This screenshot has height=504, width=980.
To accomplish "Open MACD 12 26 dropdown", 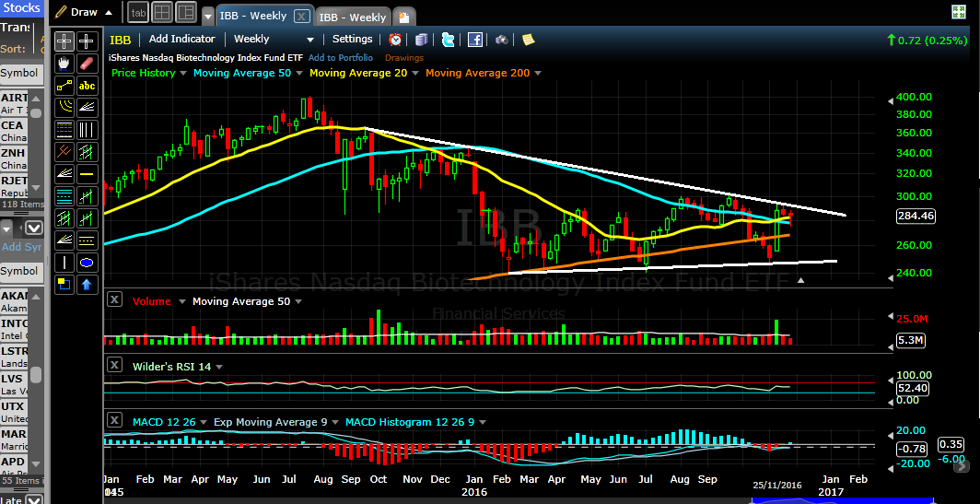I will point(204,423).
